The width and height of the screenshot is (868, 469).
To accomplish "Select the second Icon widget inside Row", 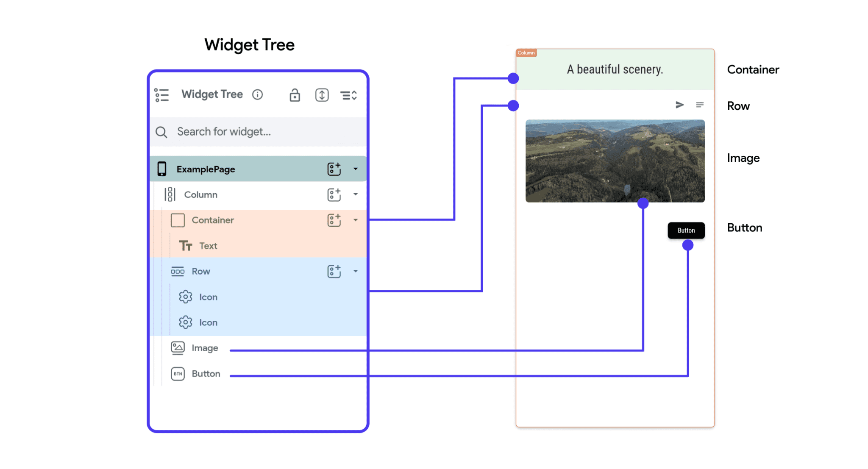I will (x=208, y=322).
